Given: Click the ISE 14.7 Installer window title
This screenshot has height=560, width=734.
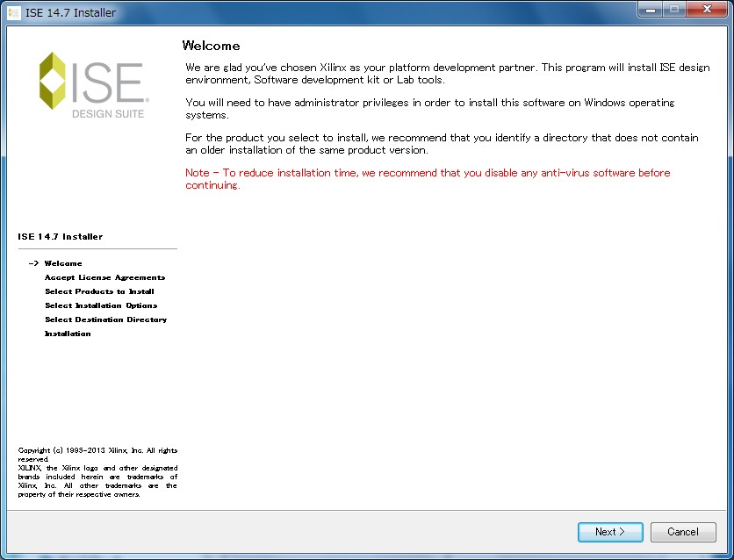Looking at the screenshot, I should pyautogui.click(x=70, y=12).
